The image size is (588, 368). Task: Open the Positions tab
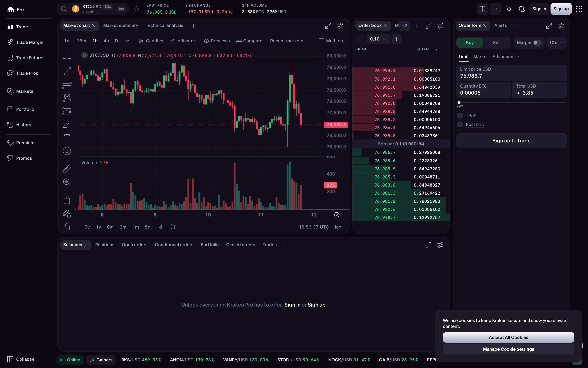pyautogui.click(x=105, y=245)
